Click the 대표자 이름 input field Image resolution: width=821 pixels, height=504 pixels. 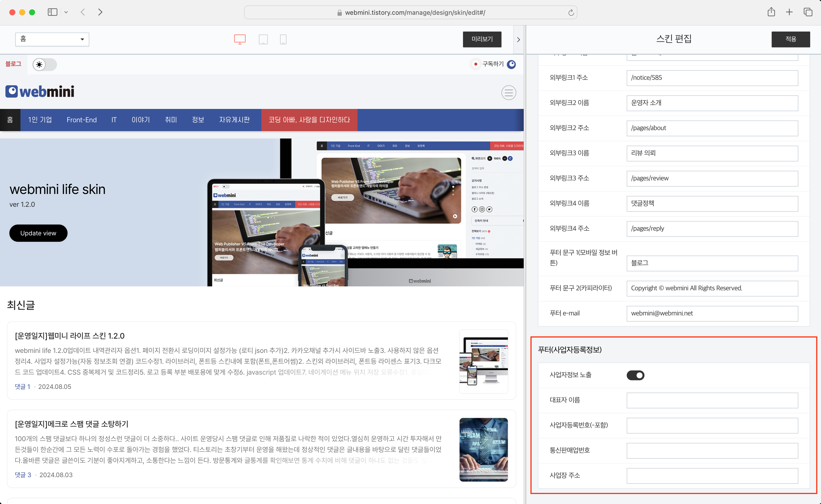tap(712, 400)
